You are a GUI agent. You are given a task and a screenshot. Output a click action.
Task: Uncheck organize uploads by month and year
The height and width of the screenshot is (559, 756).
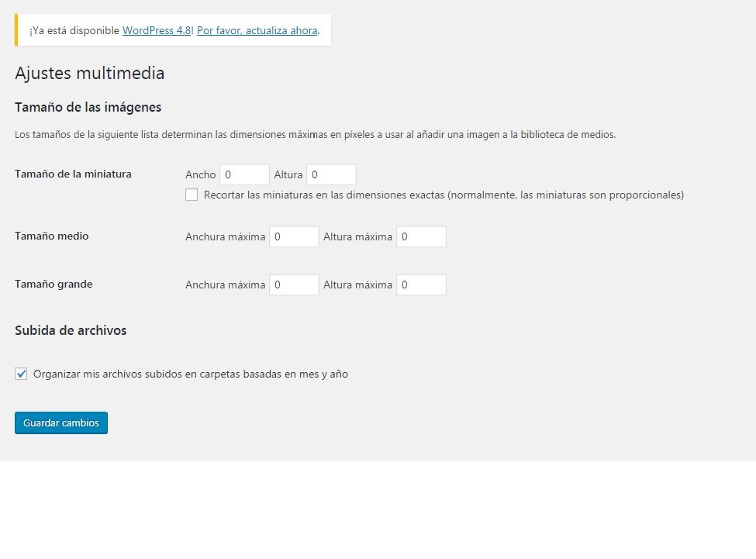click(x=21, y=374)
